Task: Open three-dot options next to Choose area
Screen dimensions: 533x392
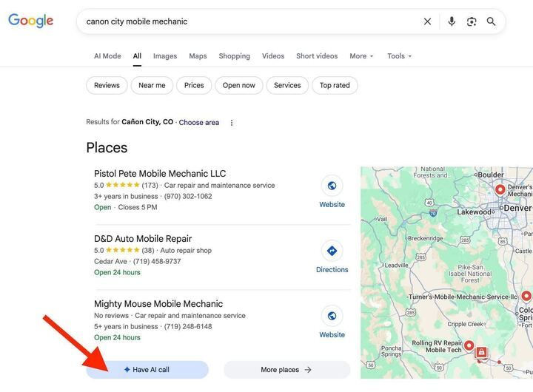Action: [x=232, y=123]
